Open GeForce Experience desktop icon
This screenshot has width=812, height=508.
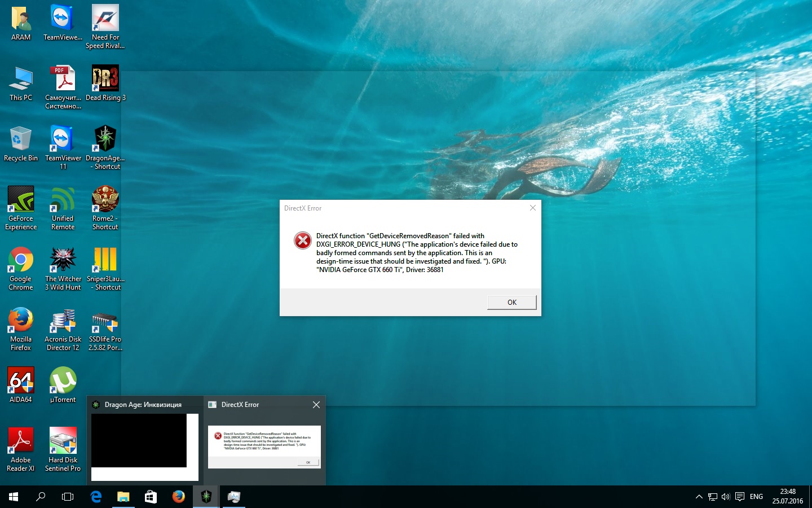click(21, 208)
